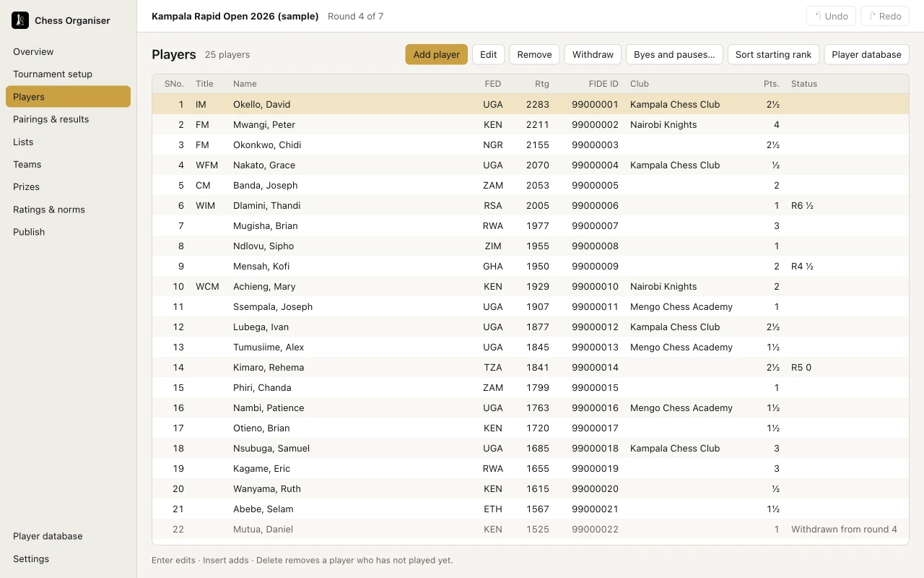Select player Nsubuga, Samuel
Viewport: 924px width, 578px height.
click(531, 448)
